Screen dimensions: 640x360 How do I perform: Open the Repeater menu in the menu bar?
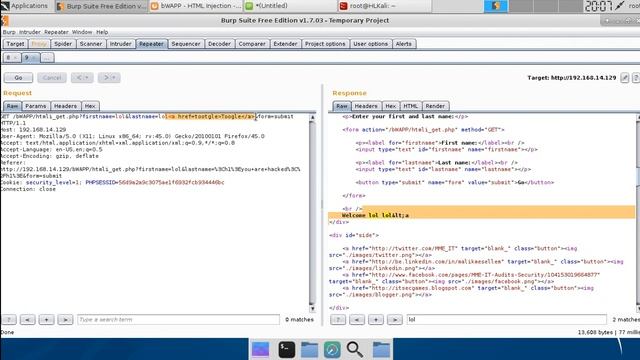(x=56, y=32)
